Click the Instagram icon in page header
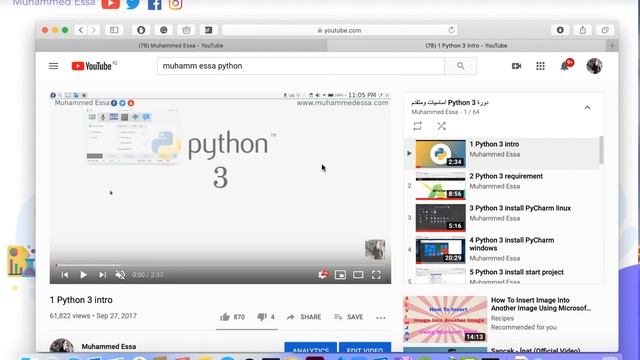The width and height of the screenshot is (640, 360). (x=176, y=4)
